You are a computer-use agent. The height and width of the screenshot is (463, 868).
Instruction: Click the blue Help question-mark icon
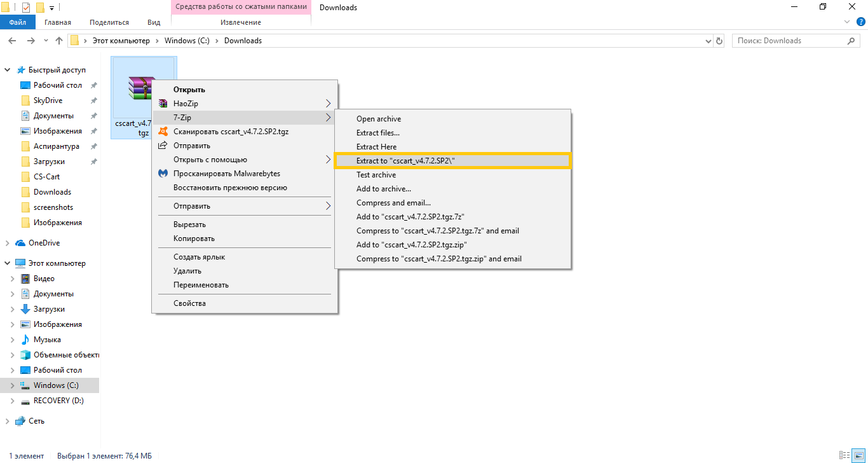pyautogui.click(x=861, y=22)
